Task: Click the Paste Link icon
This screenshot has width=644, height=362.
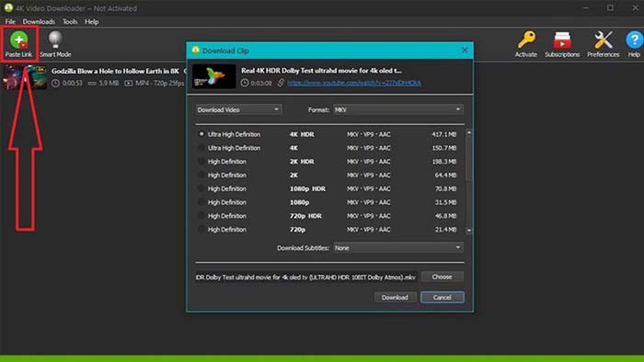Action: (x=18, y=40)
